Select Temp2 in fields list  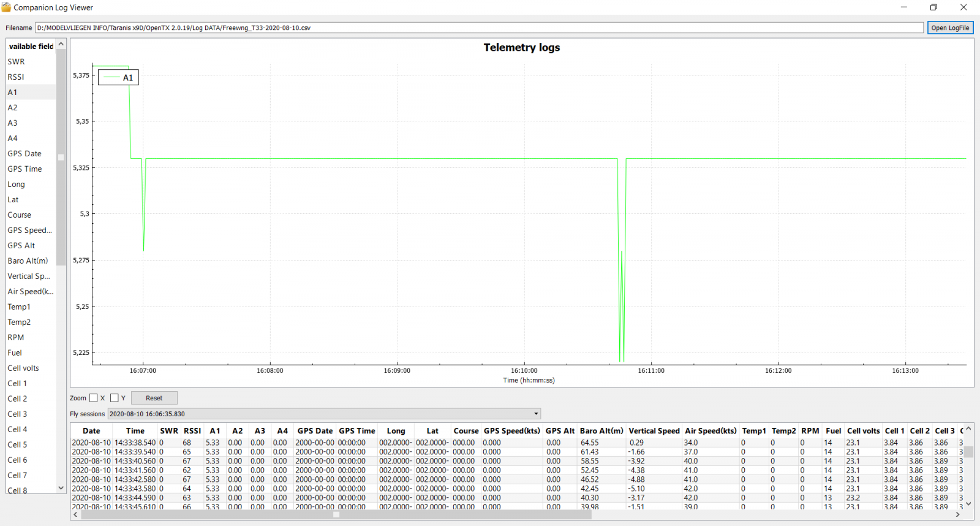31,322
